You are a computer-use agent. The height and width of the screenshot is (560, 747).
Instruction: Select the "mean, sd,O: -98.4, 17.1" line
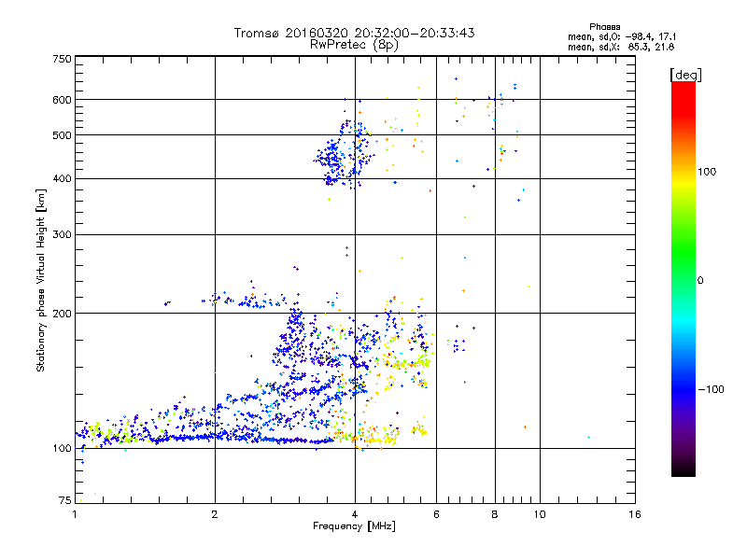point(621,36)
